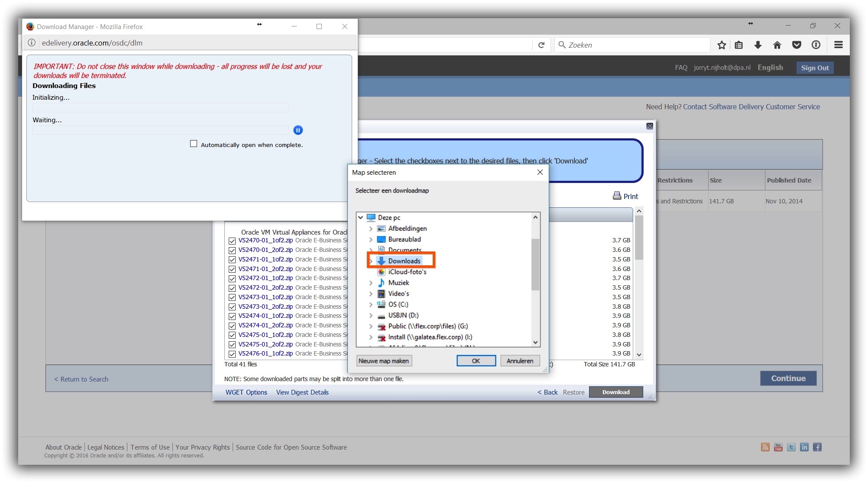The image size is (868, 483).
Task: Expand OS (C:) drive arrow
Action: pos(371,304)
